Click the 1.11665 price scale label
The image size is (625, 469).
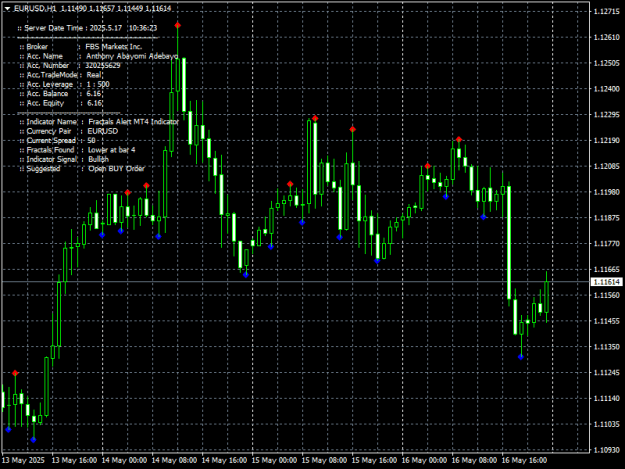tap(607, 269)
